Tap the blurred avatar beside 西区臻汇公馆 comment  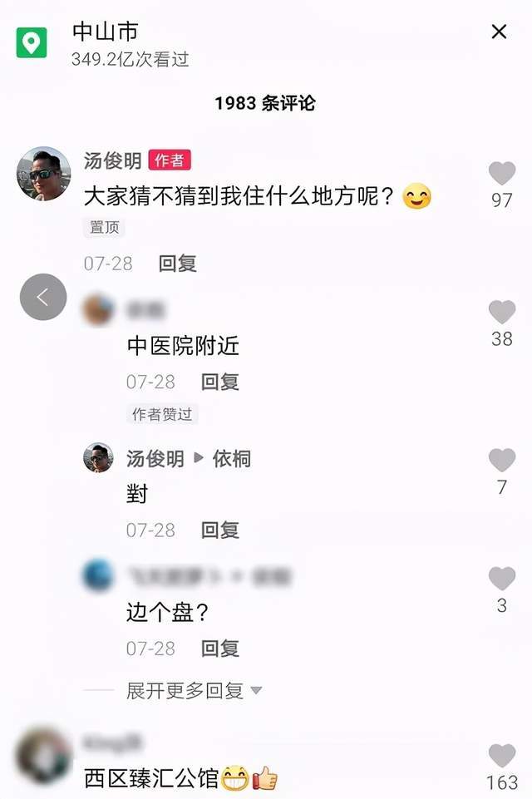pos(44,757)
